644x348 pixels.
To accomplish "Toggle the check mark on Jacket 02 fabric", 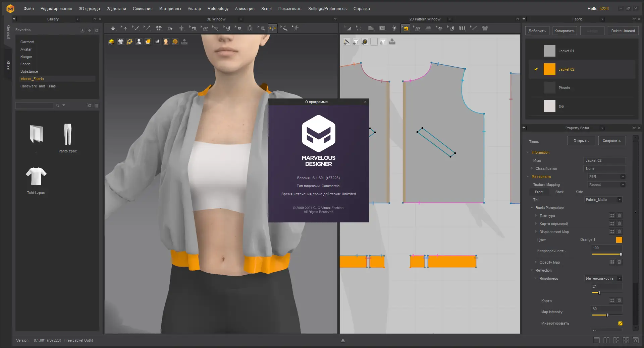I will pos(536,69).
